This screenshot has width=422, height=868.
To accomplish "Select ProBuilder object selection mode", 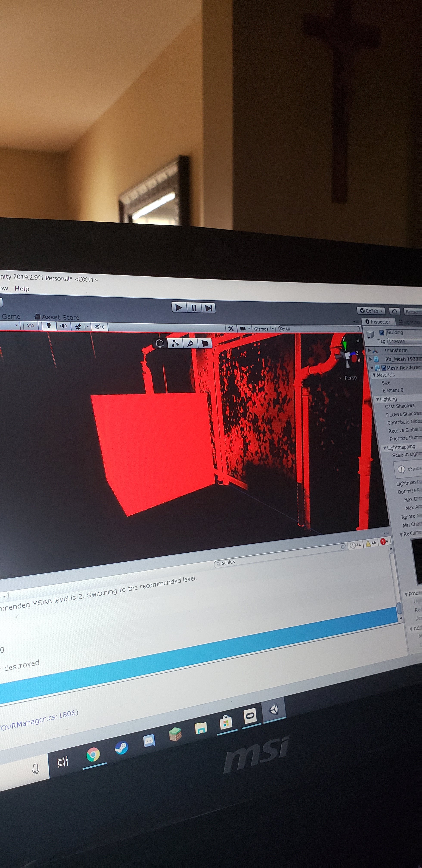I will pyautogui.click(x=160, y=343).
